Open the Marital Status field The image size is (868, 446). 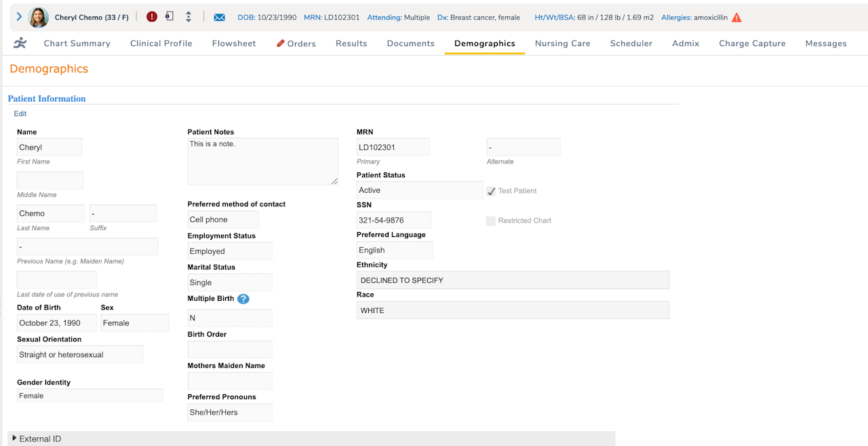229,282
